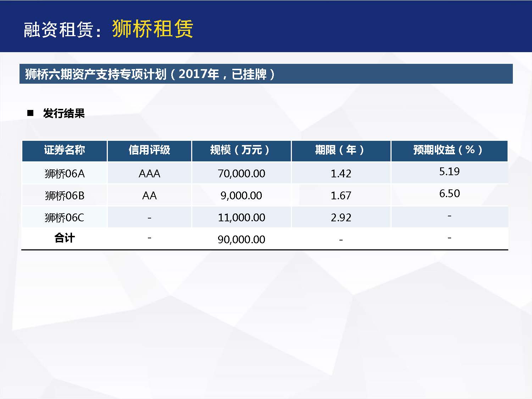The height and width of the screenshot is (399, 532).
Task: Click the heading text 融资租赁:
Action: [63, 29]
